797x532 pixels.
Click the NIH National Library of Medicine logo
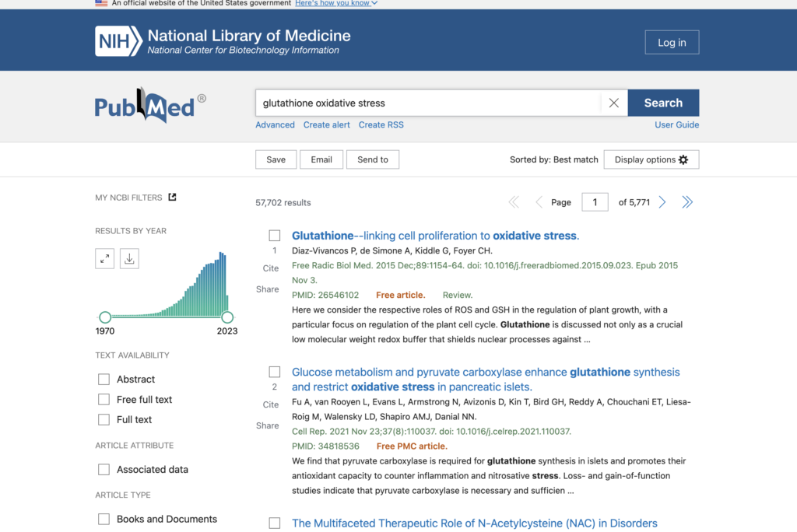223,41
